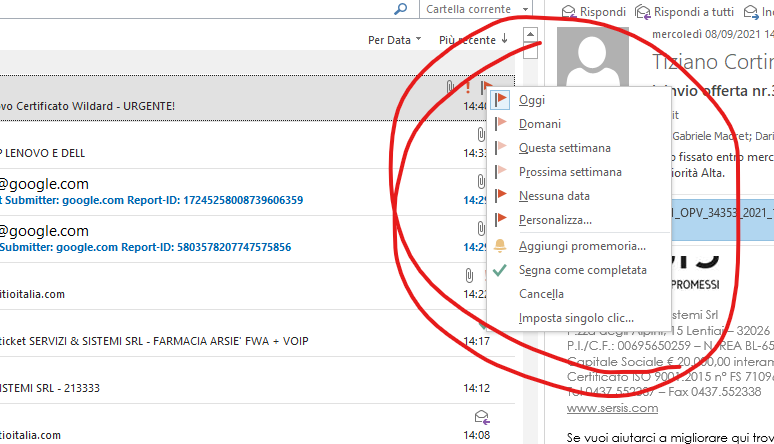
Task: Click the search magnifier icon
Action: (401, 9)
